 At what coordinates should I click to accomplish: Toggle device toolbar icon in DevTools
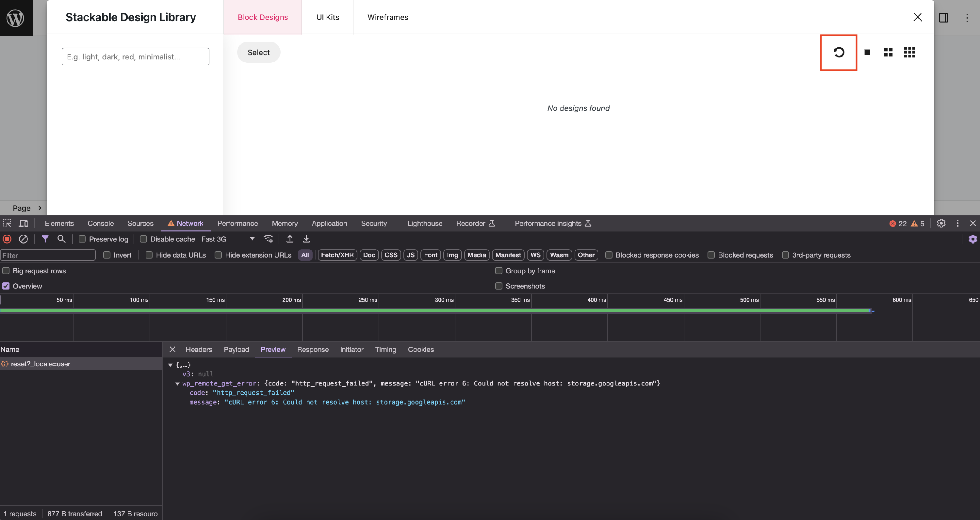coord(24,224)
